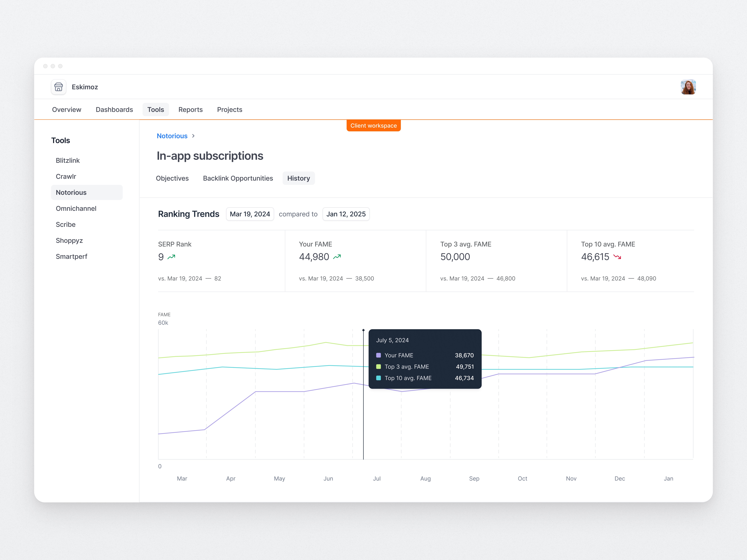This screenshot has height=560, width=747.
Task: Go to the Reports tab
Action: click(190, 110)
